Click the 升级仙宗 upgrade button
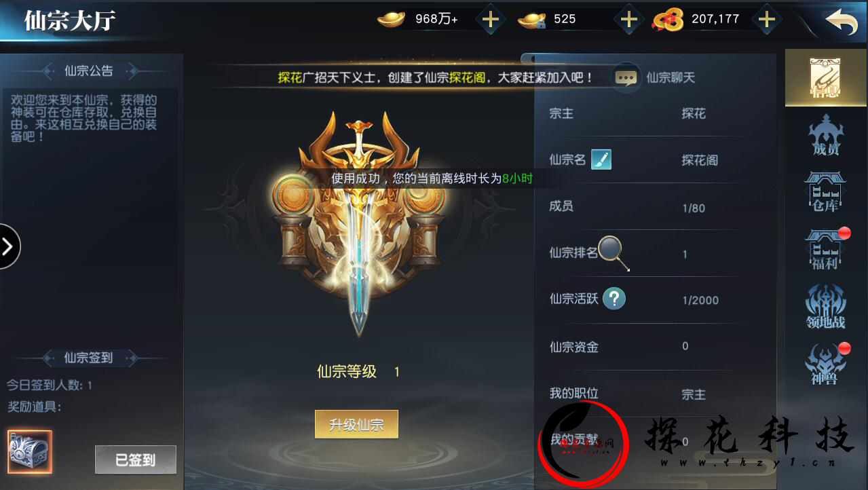Screen dimensions: 868x490 (x=356, y=425)
